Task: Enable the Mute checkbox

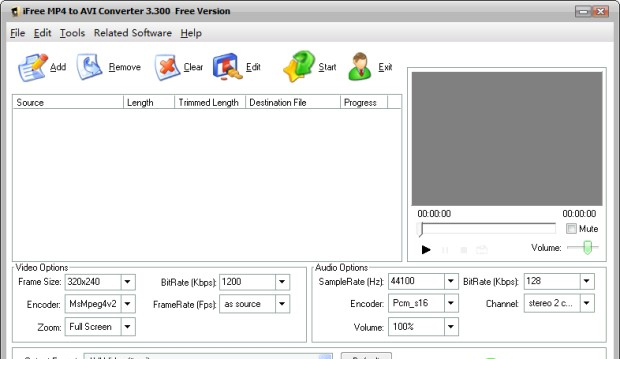Action: tap(571, 229)
